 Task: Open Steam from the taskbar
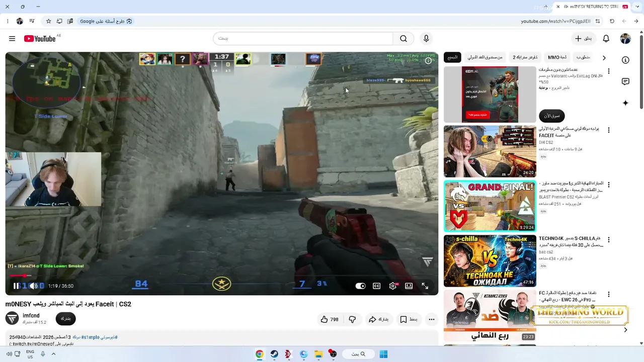coord(274,354)
